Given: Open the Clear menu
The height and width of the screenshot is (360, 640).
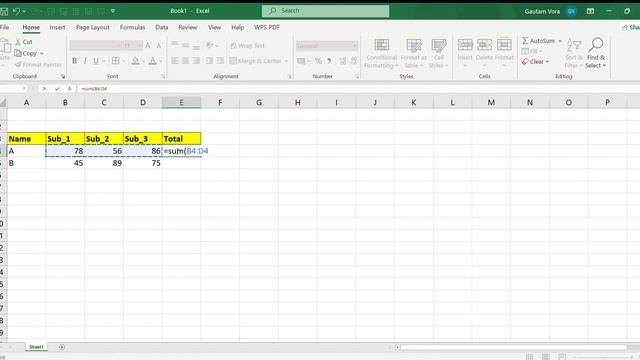Looking at the screenshot, I should click(536, 62).
